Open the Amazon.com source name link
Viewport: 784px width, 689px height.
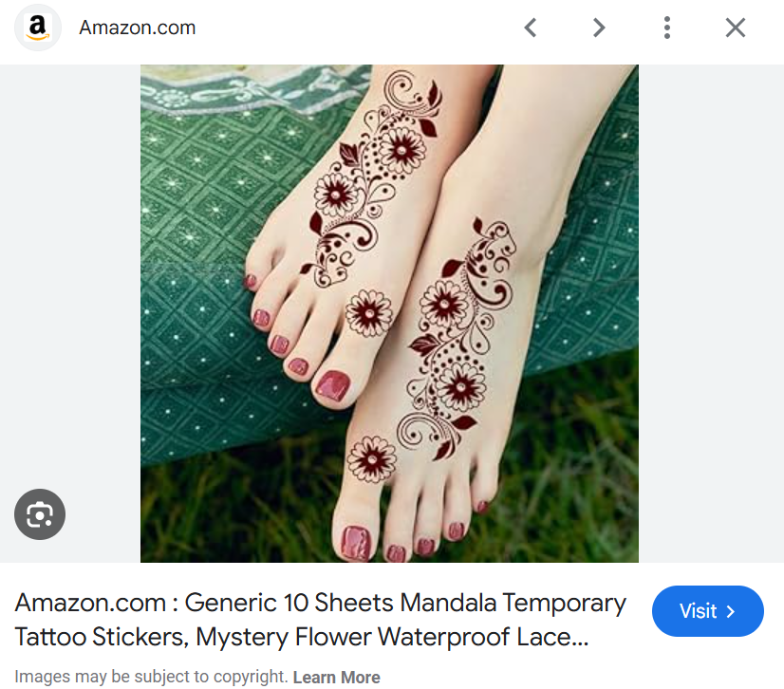[x=138, y=28]
